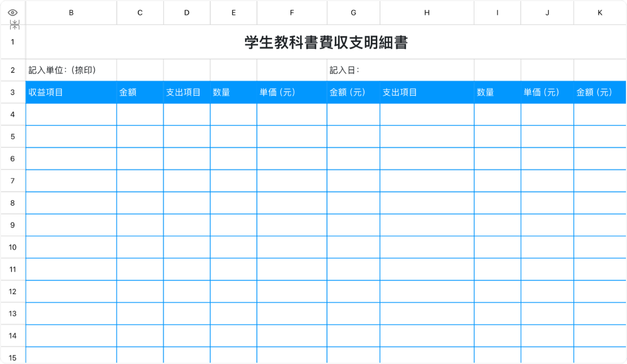The height and width of the screenshot is (364, 627).
Task: Click the 金額(元) header in column K
Action: tap(600, 92)
